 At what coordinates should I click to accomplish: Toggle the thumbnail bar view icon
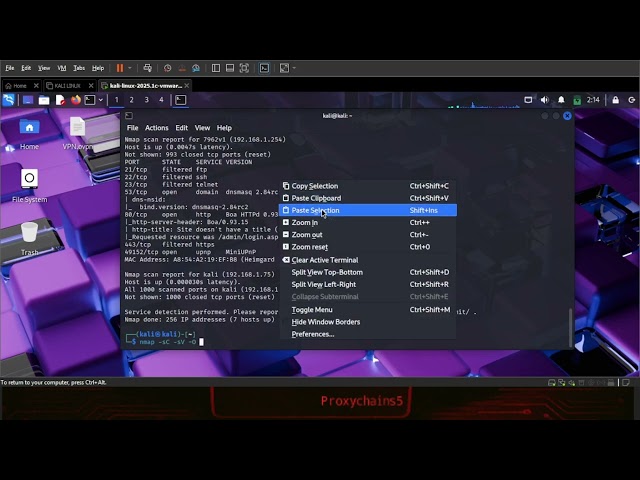point(230,68)
